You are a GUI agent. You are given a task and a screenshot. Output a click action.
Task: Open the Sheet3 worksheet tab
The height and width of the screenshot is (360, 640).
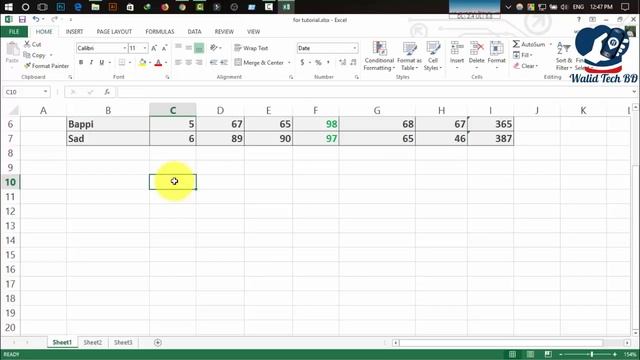point(123,342)
